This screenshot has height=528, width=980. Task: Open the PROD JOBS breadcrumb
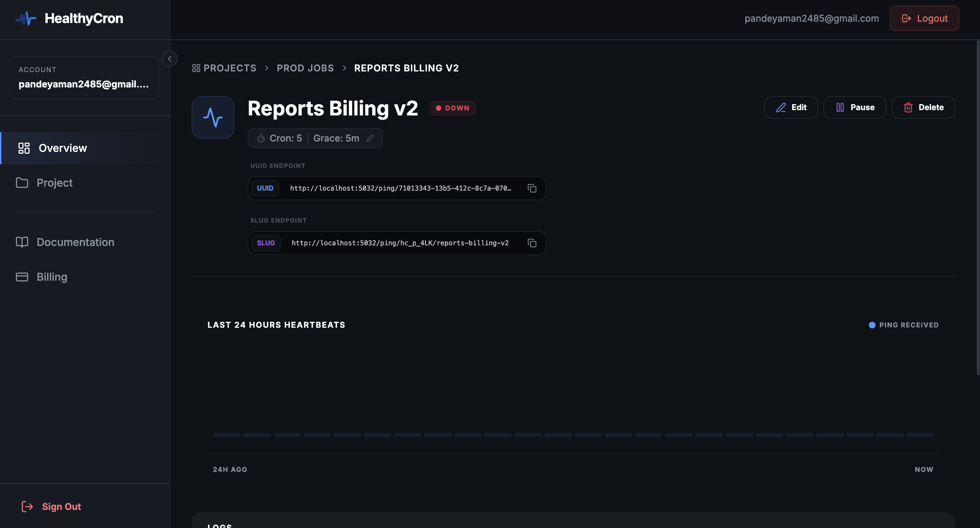tap(305, 68)
